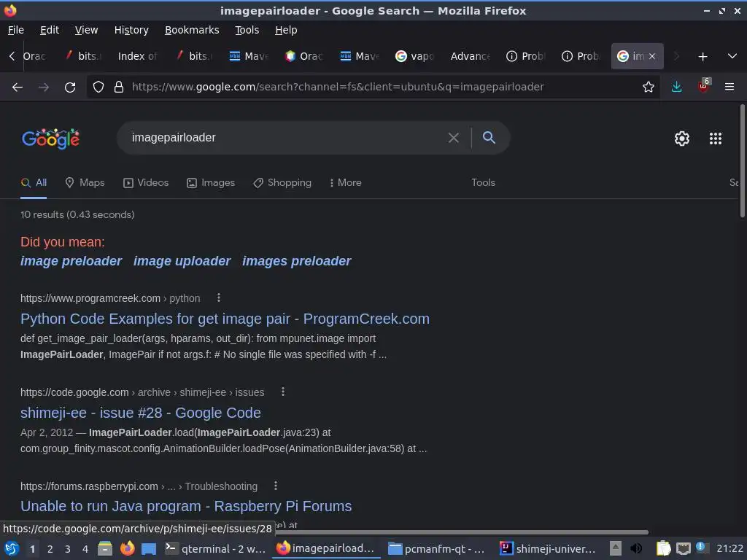Open the volume control in system tray
747x560 pixels.
[x=635, y=548]
